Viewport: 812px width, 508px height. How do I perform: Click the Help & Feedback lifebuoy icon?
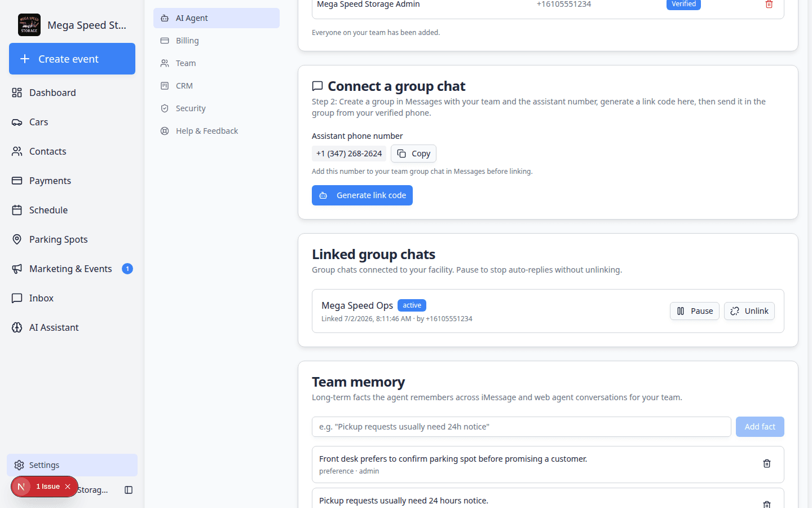[x=165, y=131]
